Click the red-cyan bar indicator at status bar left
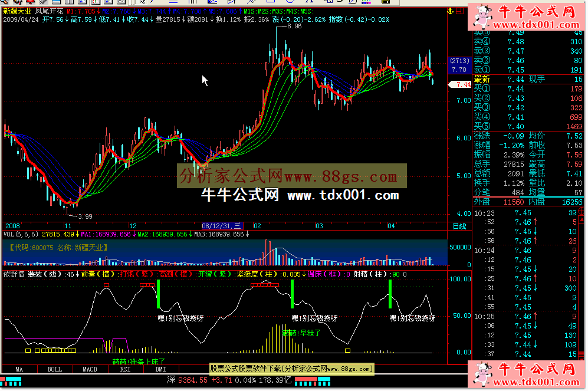Screen dimensions: 588x391 11,382
